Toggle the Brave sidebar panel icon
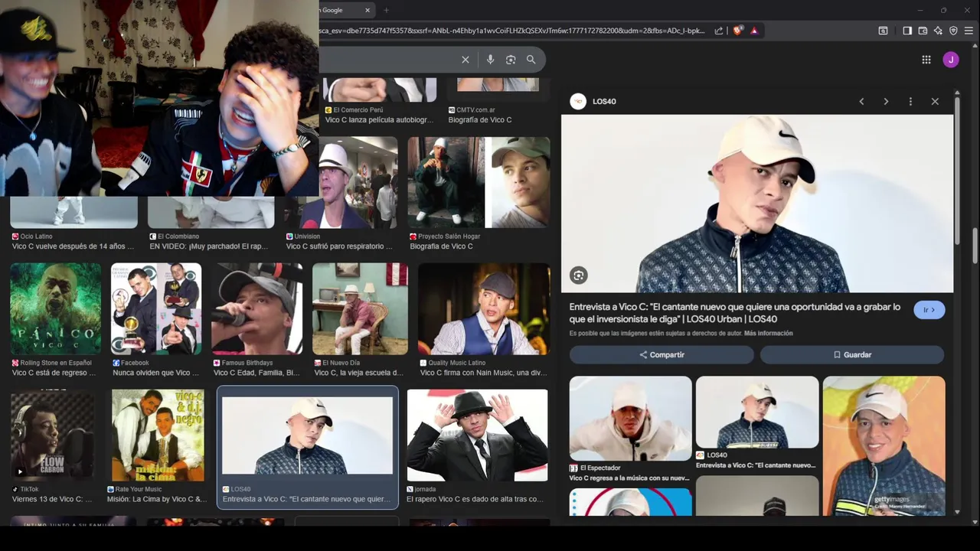The width and height of the screenshot is (980, 551). [x=907, y=31]
